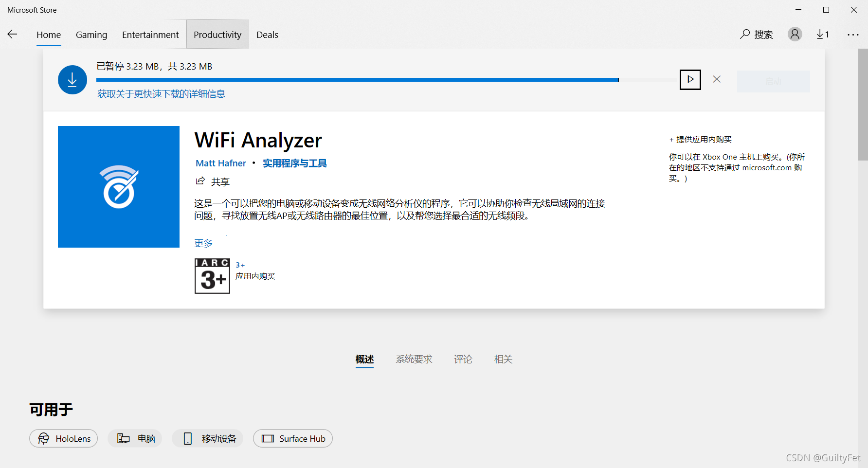
Task: Open the user account profile icon
Action: coord(795,34)
